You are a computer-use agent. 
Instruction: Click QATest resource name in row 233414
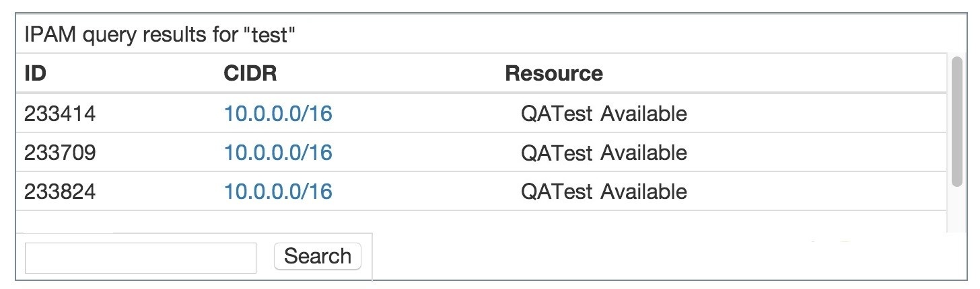point(557,114)
